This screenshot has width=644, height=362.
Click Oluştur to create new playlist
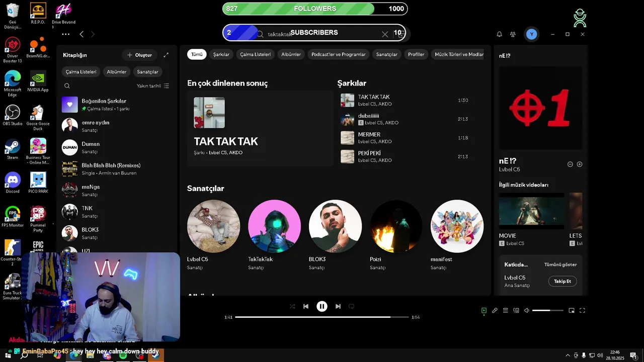tap(140, 55)
